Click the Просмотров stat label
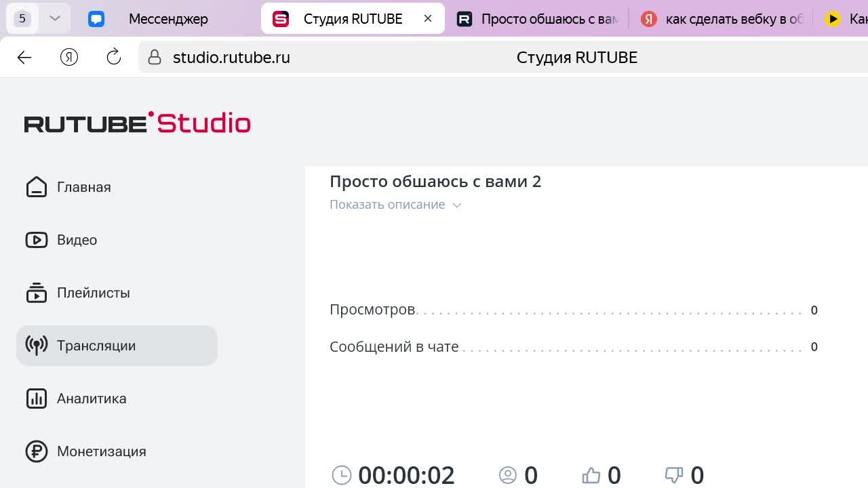The width and height of the screenshot is (868, 488). pos(372,310)
